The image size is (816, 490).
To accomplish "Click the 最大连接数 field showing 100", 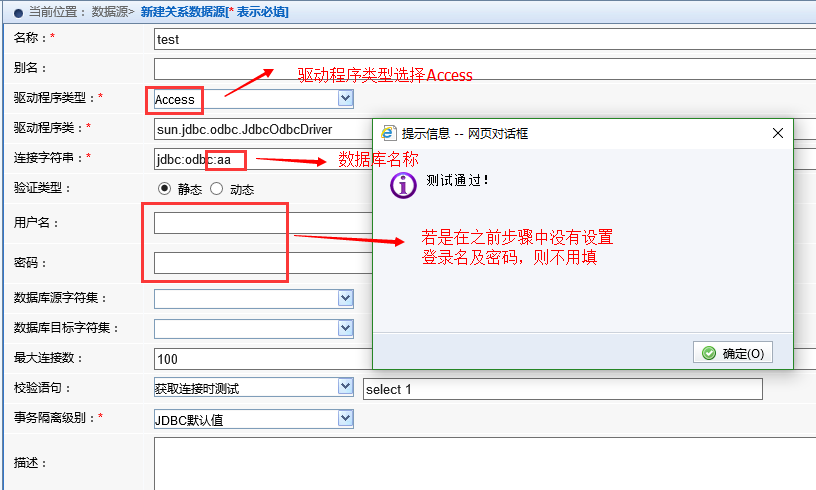I will point(263,359).
